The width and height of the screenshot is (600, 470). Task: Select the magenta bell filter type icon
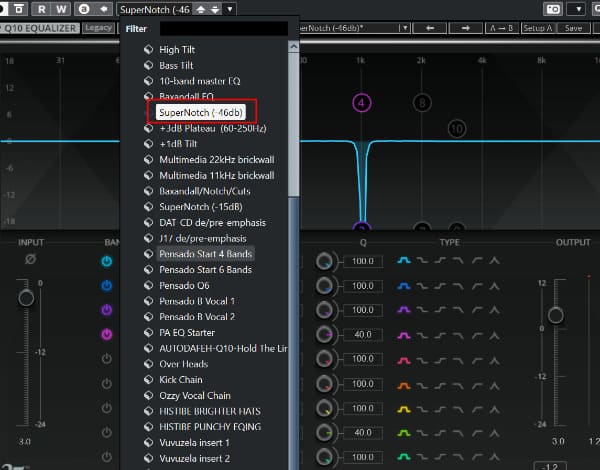point(404,336)
